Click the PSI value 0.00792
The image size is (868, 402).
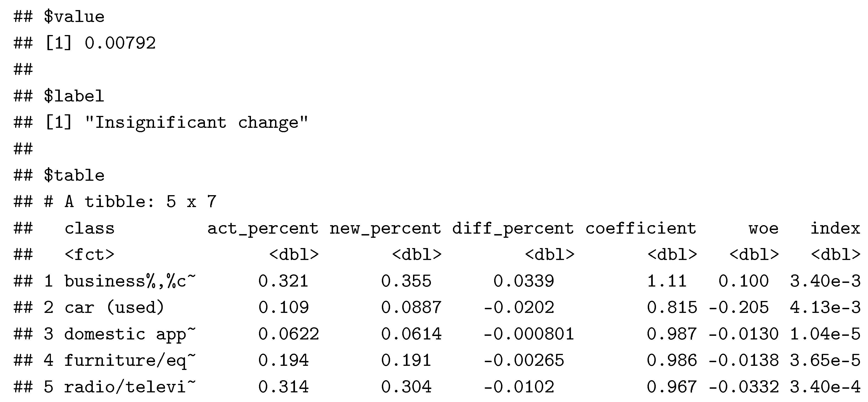pos(120,43)
